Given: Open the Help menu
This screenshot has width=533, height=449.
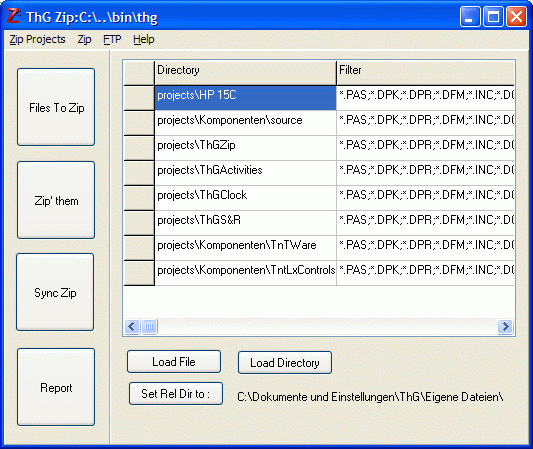Looking at the screenshot, I should pyautogui.click(x=143, y=39).
